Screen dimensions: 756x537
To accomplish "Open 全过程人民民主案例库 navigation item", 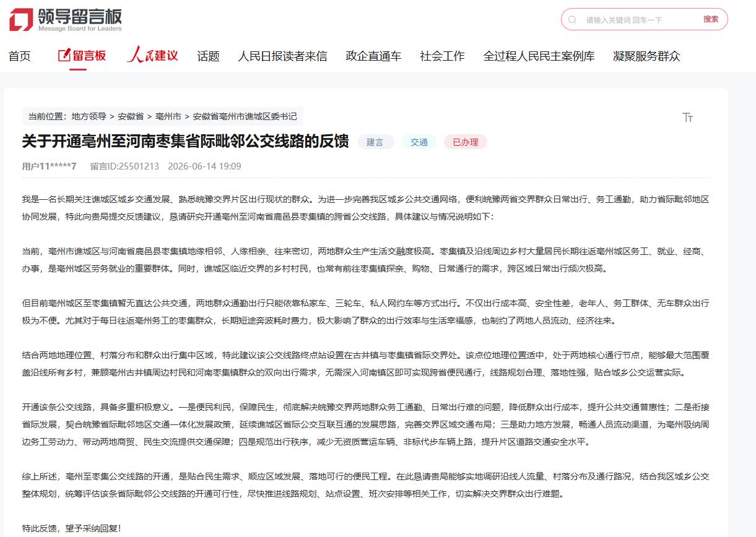I will coord(539,56).
